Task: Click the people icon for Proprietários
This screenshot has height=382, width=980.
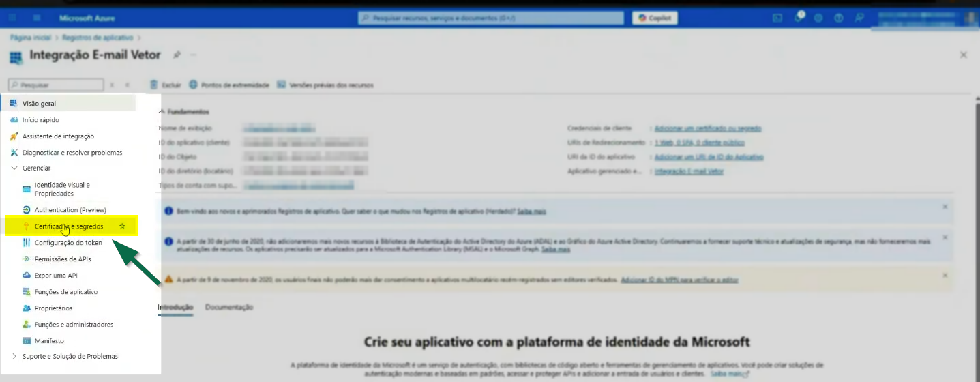Action: (27, 308)
